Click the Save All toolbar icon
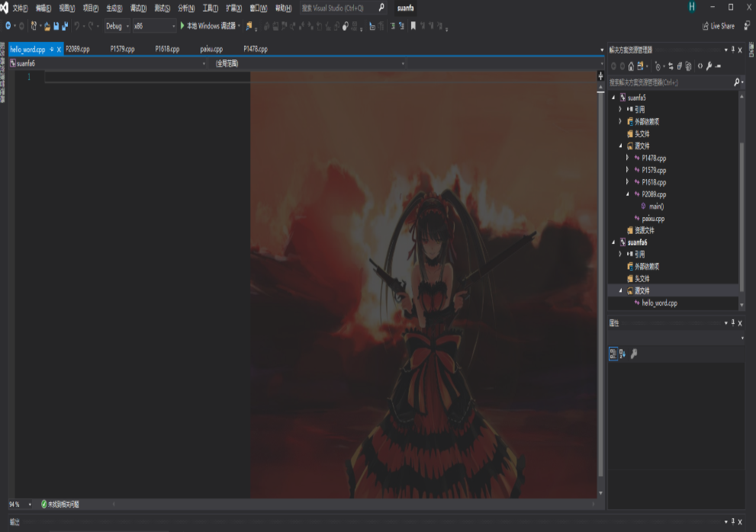The image size is (756, 532). point(65,26)
